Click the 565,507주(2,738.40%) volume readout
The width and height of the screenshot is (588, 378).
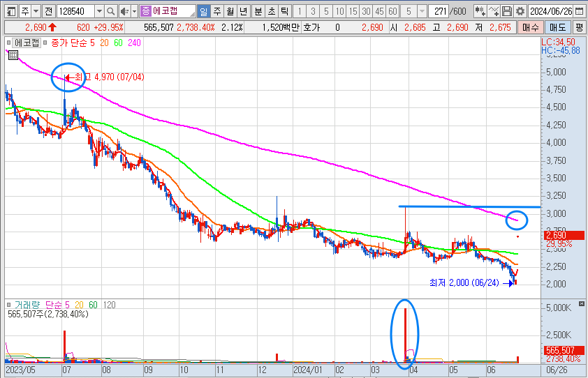click(48, 314)
